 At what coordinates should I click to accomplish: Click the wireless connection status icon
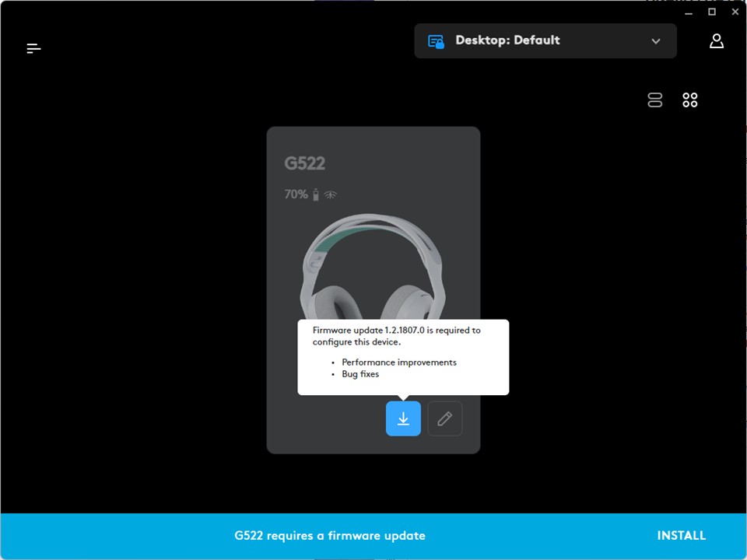pos(331,194)
